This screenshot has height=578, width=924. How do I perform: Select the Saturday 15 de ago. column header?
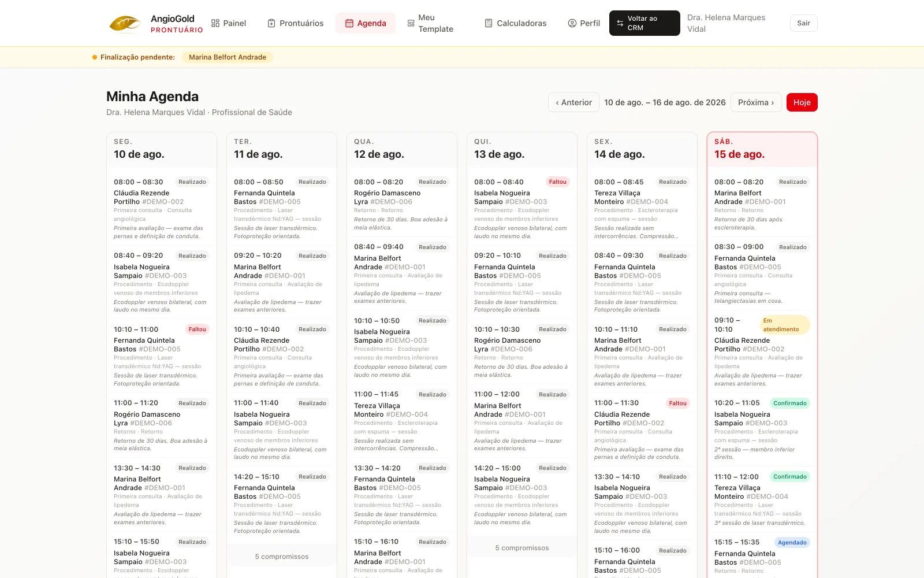[762, 149]
